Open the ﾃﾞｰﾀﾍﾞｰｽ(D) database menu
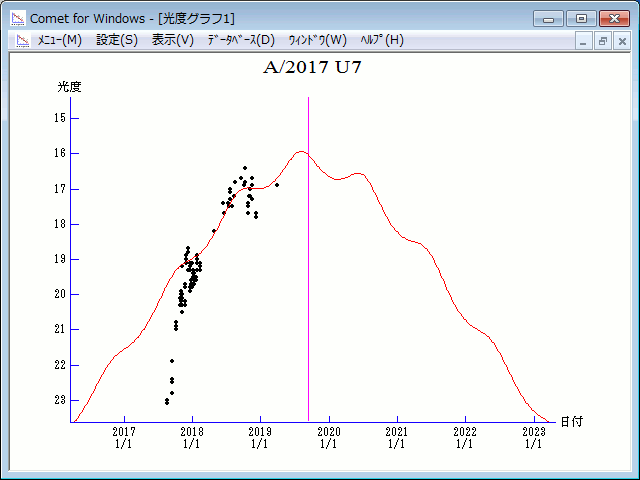This screenshot has width=640, height=480. 240,40
